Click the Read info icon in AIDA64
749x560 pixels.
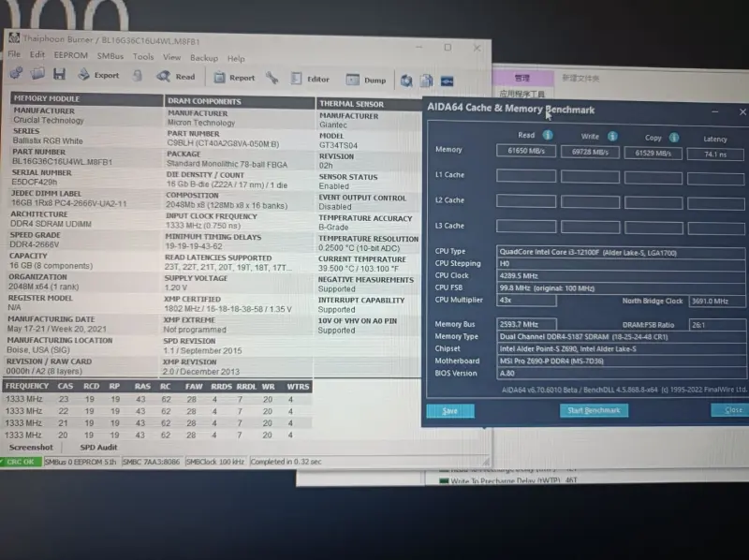point(548,135)
